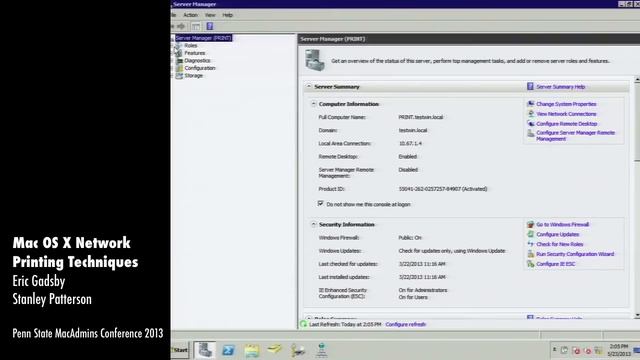Click icon beside Check for New Roles
Screen dimensions: 640x360
(531, 244)
